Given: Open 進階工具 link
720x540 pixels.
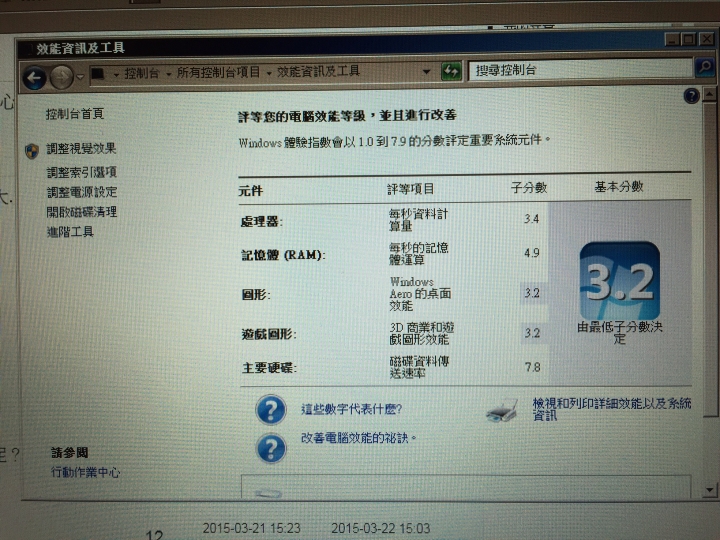Looking at the screenshot, I should (x=70, y=231).
